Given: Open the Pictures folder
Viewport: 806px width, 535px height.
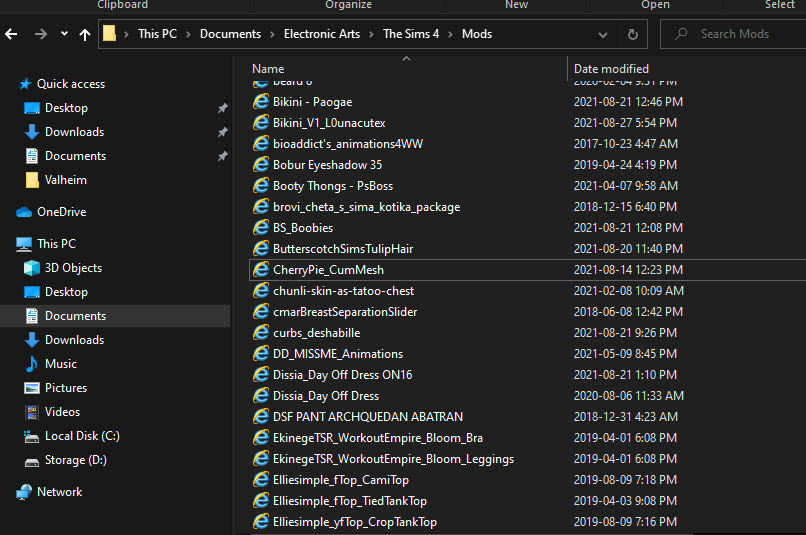Looking at the screenshot, I should (66, 388).
